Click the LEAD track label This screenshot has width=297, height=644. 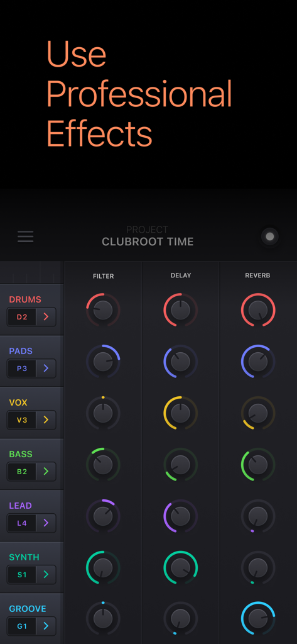(x=20, y=506)
